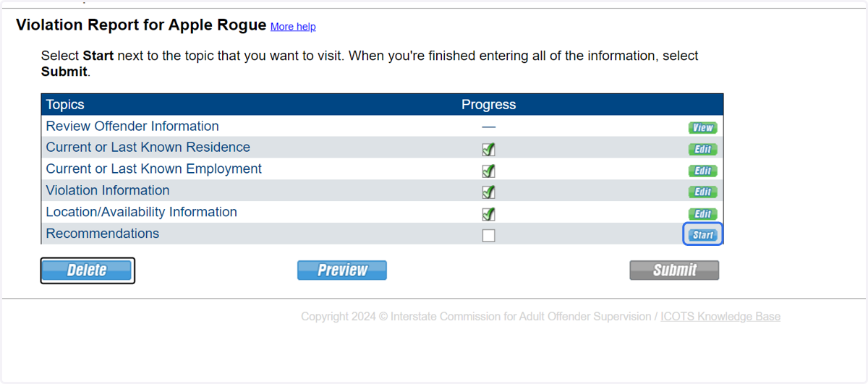Edit Current or Last Known Employment
The image size is (868, 384).
[x=702, y=171]
